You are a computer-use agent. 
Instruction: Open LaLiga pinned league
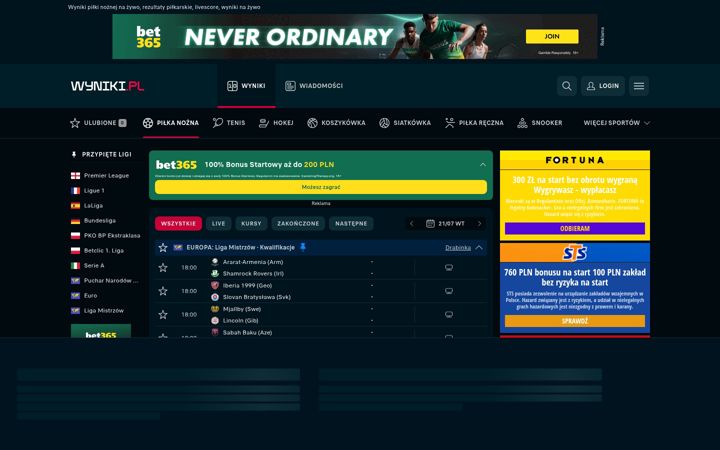87,206
